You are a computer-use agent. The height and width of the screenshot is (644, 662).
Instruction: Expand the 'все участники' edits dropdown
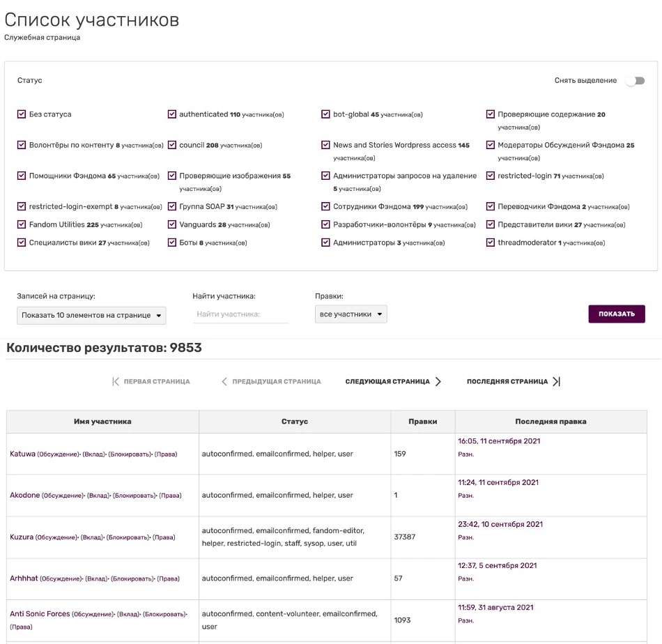[x=351, y=314]
